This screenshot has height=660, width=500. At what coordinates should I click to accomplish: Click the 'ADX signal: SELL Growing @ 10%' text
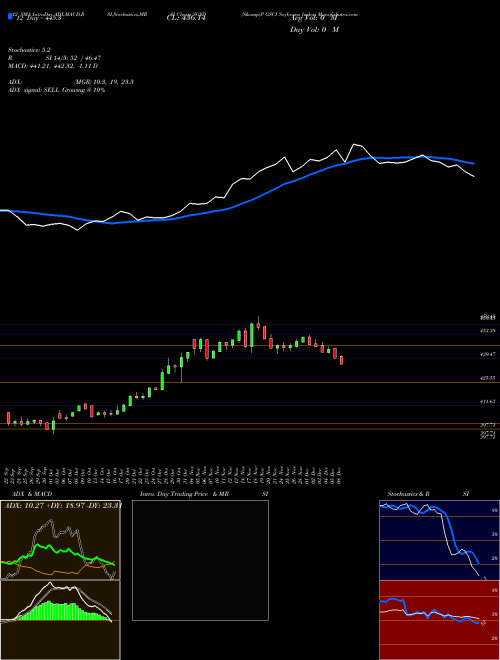[x=56, y=90]
